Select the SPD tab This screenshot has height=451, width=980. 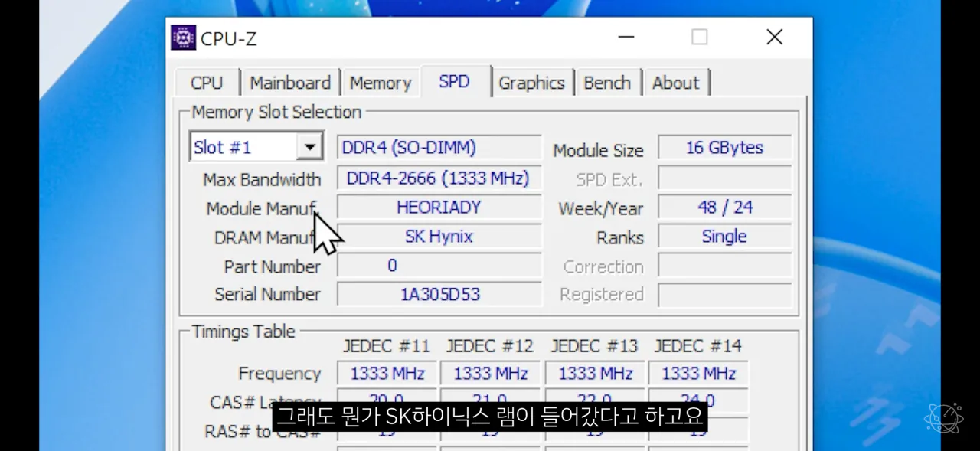[454, 82]
